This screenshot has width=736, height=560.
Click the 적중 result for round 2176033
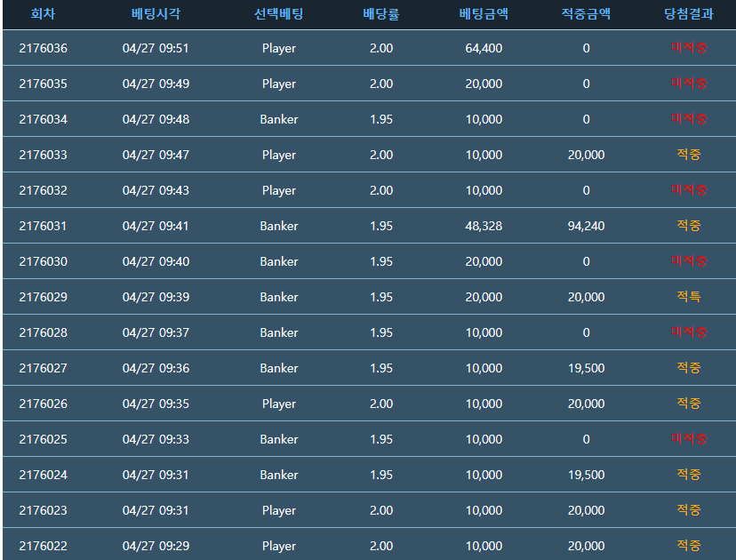[688, 155]
